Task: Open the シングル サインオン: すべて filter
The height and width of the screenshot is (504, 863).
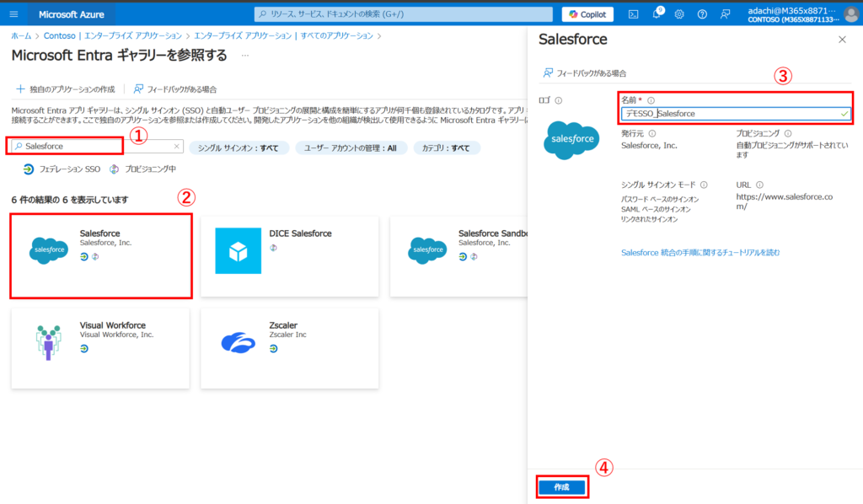Action: tap(239, 148)
